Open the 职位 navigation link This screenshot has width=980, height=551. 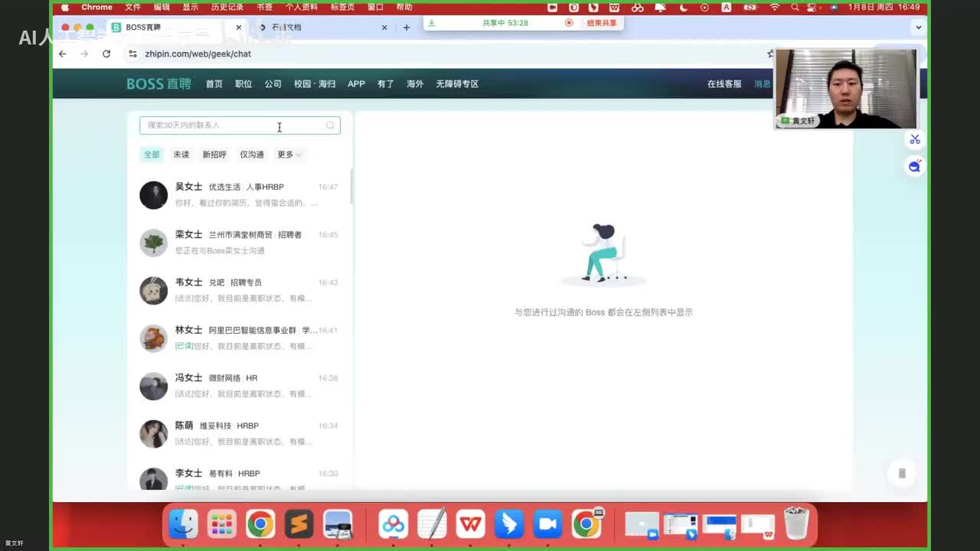[243, 84]
